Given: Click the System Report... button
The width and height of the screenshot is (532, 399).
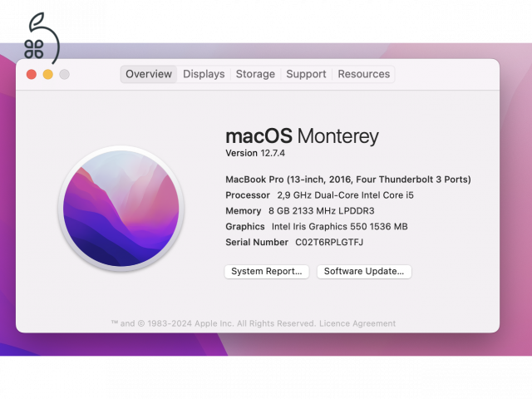Looking at the screenshot, I should pos(267,272).
